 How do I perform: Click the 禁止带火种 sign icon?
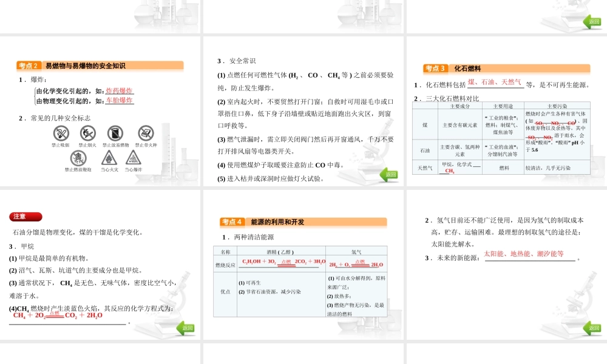(x=146, y=133)
